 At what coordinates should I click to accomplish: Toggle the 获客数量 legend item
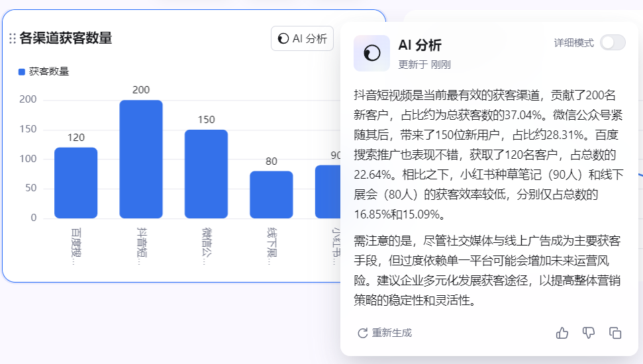tap(44, 71)
